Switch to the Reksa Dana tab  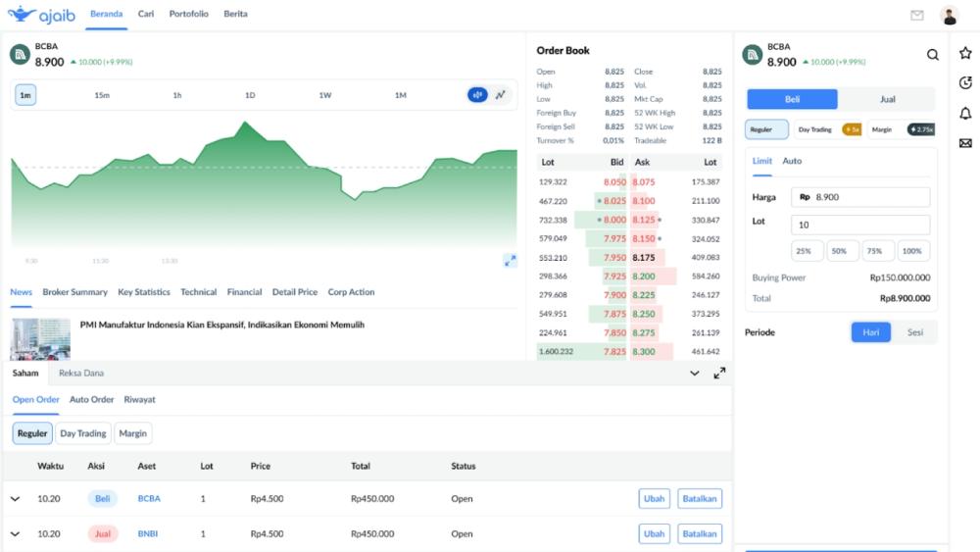click(81, 374)
